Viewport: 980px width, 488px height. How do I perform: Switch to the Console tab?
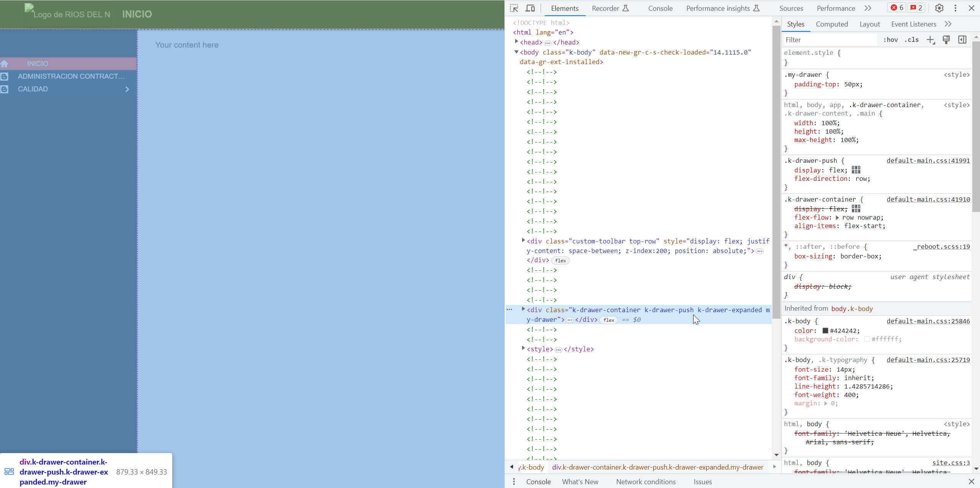click(660, 8)
